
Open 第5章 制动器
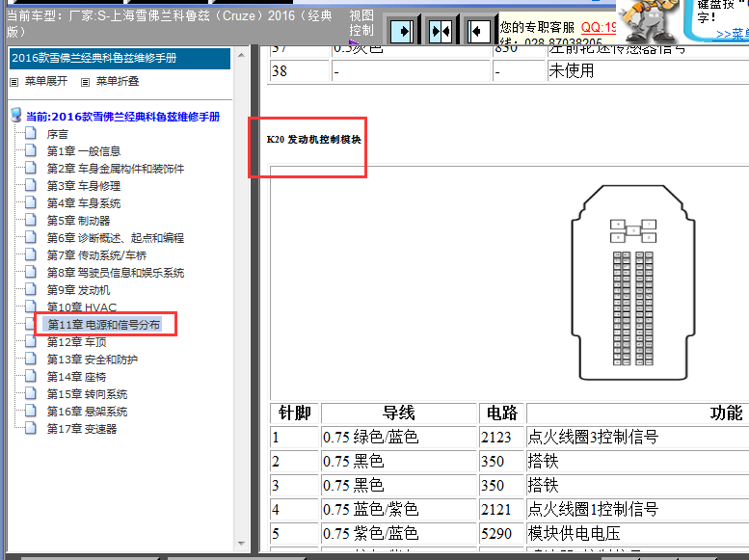pyautogui.click(x=78, y=221)
